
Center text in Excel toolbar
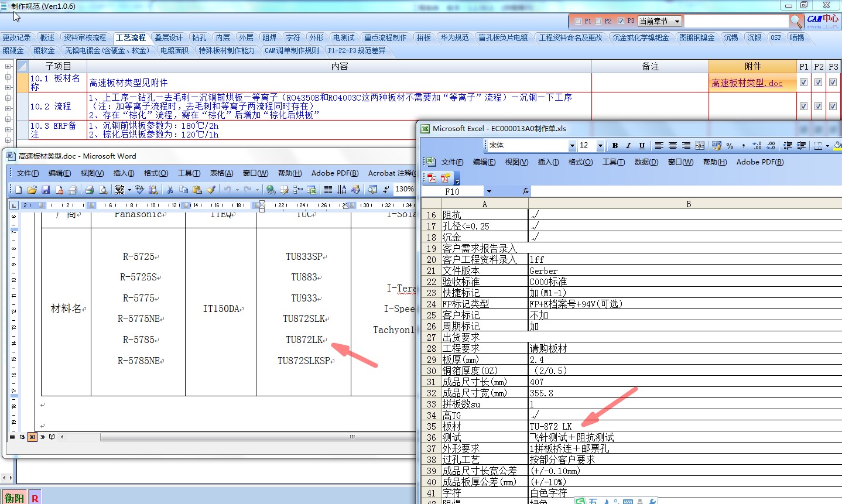673,146
